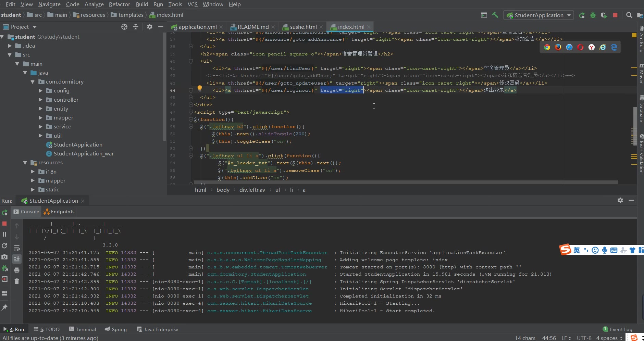Open page in Firefox browser icon
Screen dimensions: 644x341
pos(558,47)
